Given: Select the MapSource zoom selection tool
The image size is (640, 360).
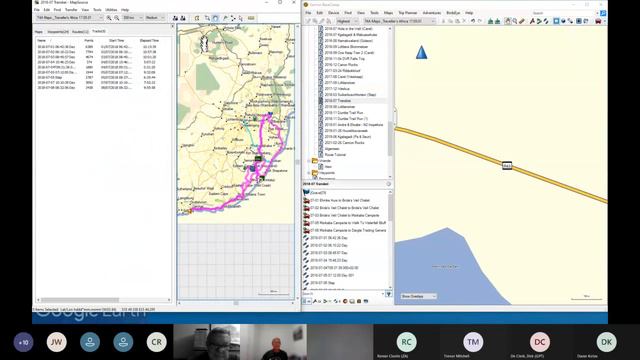Looking at the screenshot, I should 207,18.
